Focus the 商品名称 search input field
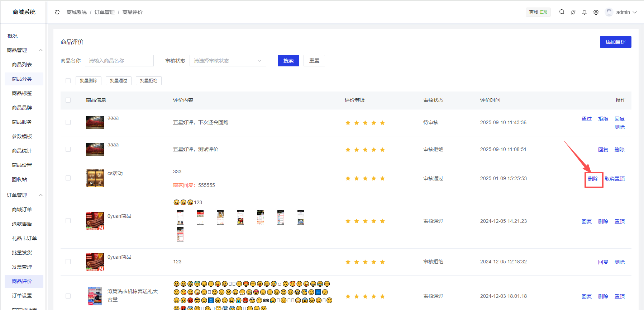This screenshot has height=310, width=644. coord(119,61)
